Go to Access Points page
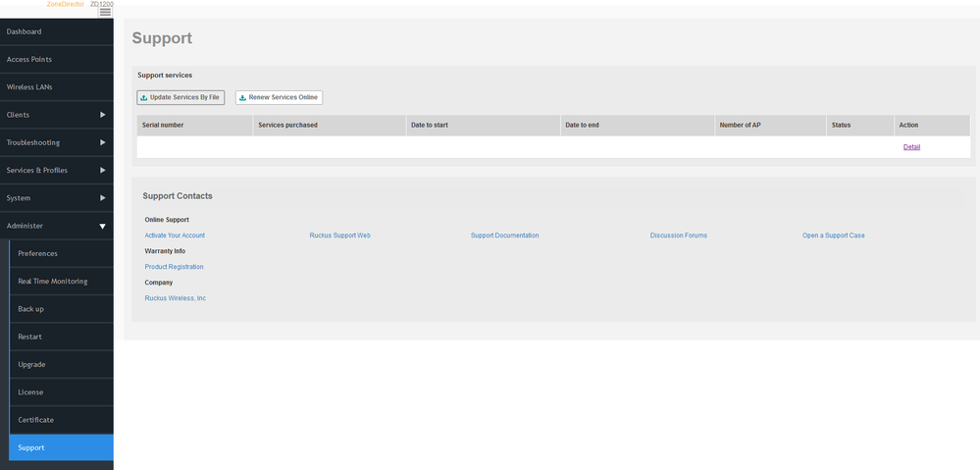The height and width of the screenshot is (470, 980). (29, 59)
